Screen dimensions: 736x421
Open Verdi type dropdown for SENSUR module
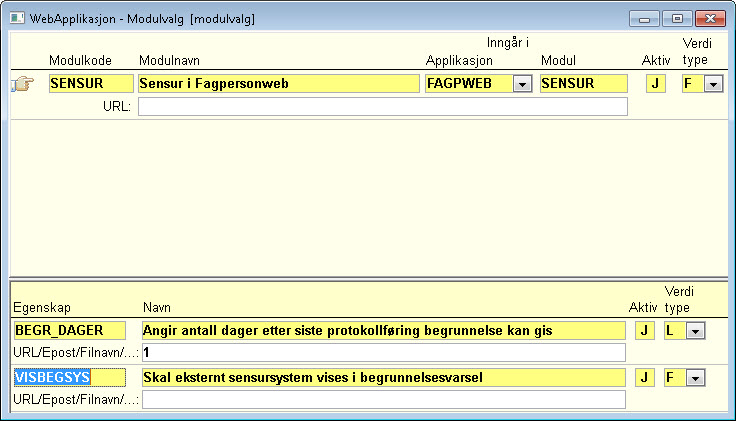[x=713, y=84]
